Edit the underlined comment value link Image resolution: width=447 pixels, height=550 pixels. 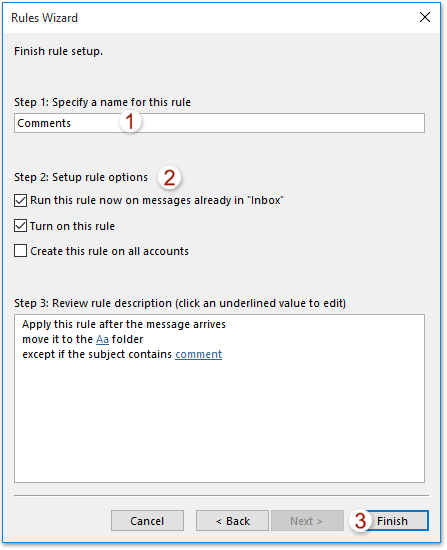199,355
